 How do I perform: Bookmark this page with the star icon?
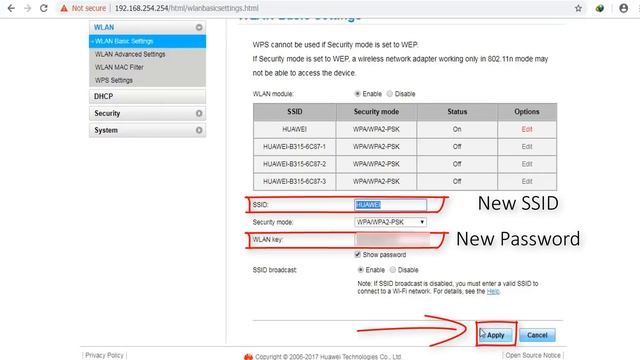[x=578, y=8]
